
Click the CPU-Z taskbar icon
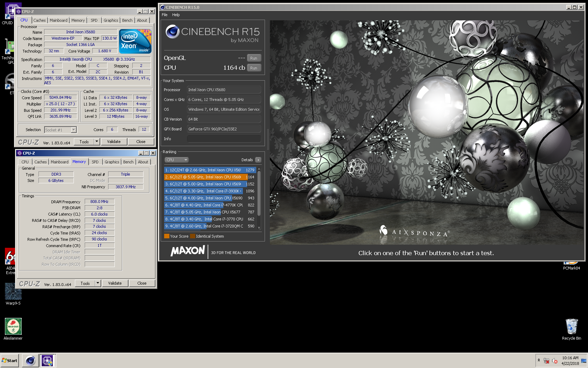pyautogui.click(x=47, y=360)
